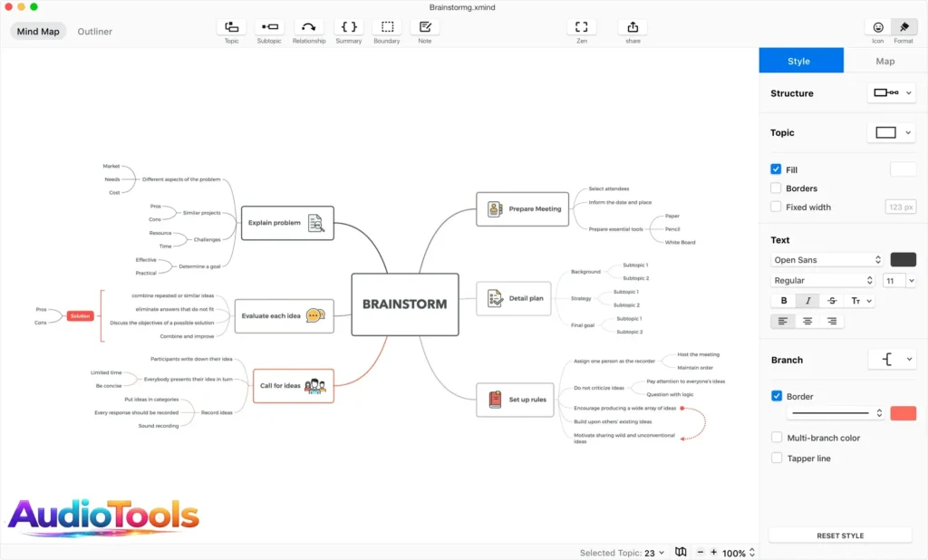
Task: Open the Structure dropdown
Action: (891, 92)
